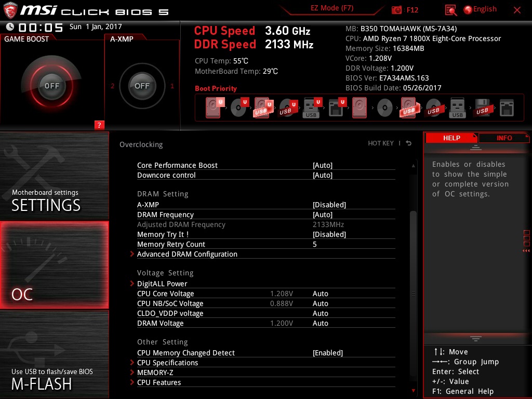
Task: Switch to the INFO tab
Action: [504, 138]
